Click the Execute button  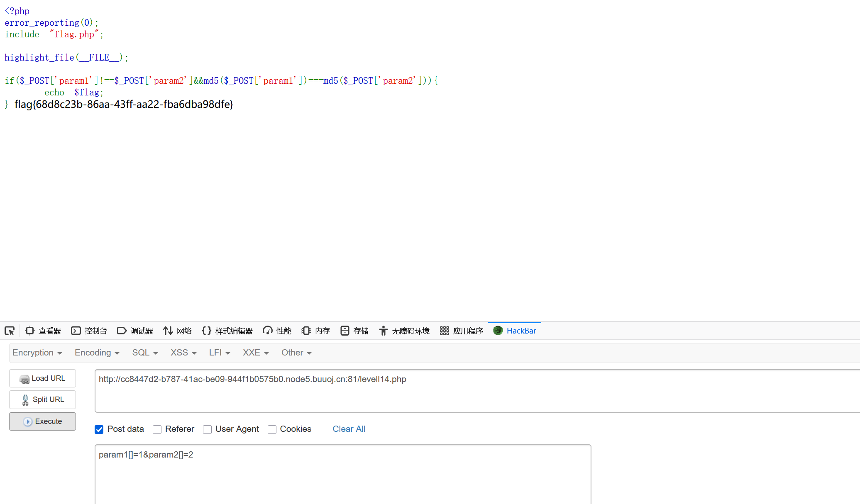(42, 421)
